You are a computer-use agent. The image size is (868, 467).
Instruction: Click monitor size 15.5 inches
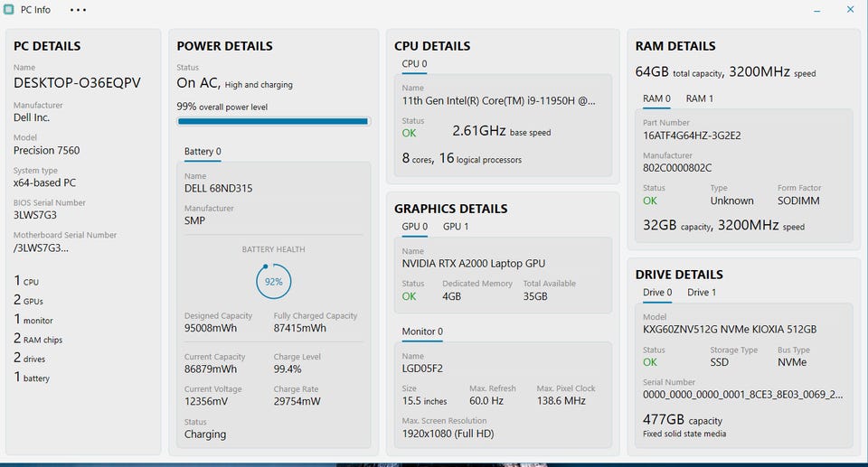[424, 400]
